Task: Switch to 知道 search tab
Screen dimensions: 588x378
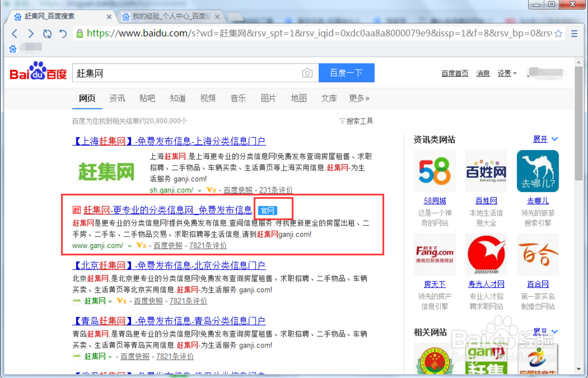Action: (178, 98)
